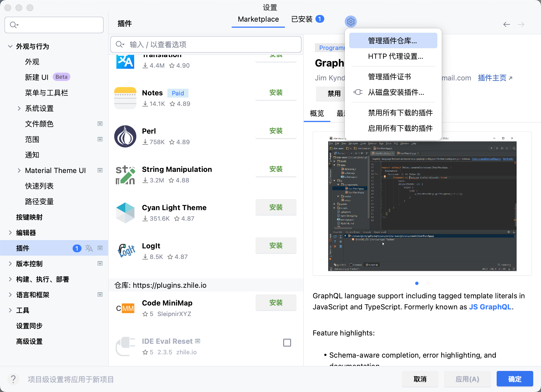
Task: Choose 管理插件仓库 from the menu
Action: click(x=392, y=41)
